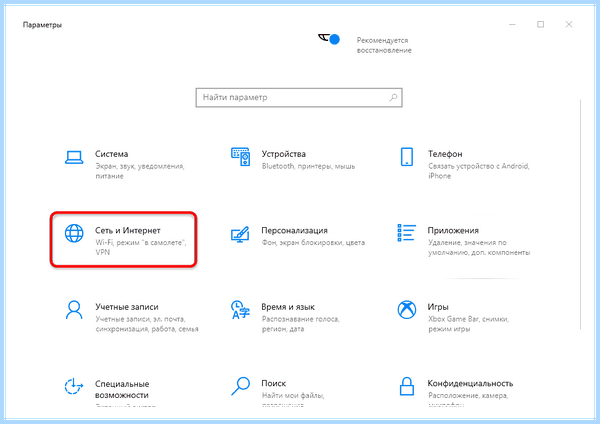600x424 pixels.
Task: Click the description Связать устройство с Android
Action: 479,171
